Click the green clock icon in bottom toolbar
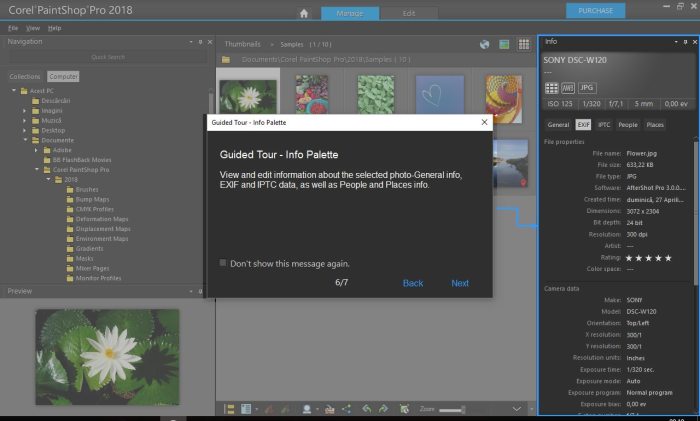Image resolution: width=700 pixels, height=421 pixels. click(404, 409)
